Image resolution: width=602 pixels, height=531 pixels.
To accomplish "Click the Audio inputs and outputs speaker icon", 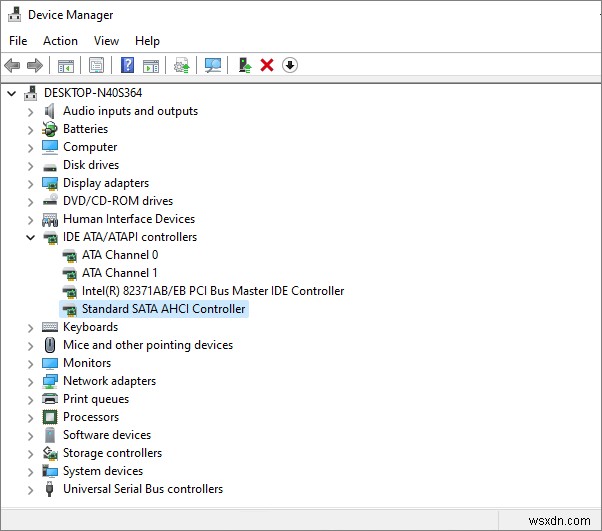I will tap(50, 111).
